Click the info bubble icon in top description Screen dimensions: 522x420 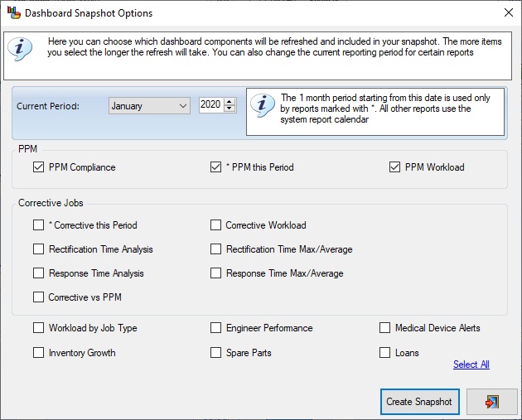(20, 49)
